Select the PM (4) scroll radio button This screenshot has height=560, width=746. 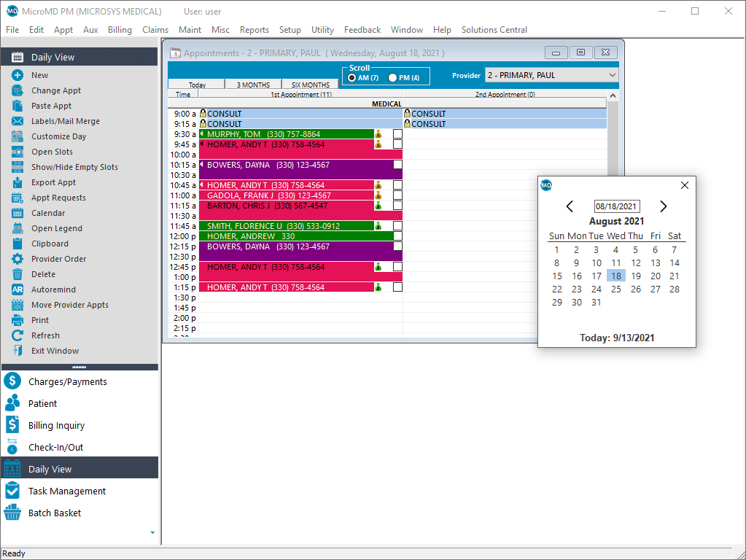pos(392,77)
